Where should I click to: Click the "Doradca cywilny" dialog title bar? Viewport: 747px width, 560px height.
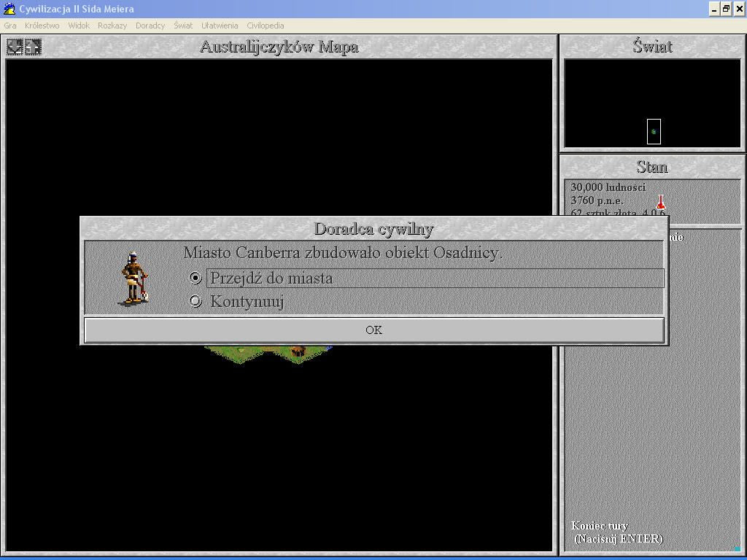point(374,228)
